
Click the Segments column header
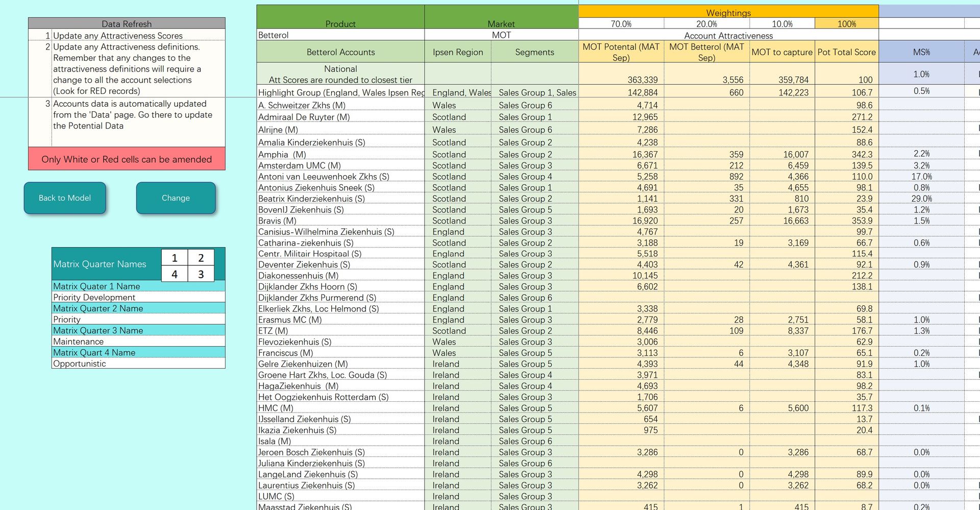[534, 52]
